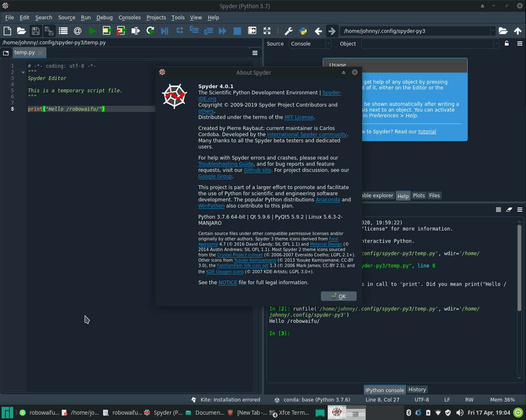Browse for a working directory folder icon
The height and width of the screenshot is (420, 526).
pos(503,31)
